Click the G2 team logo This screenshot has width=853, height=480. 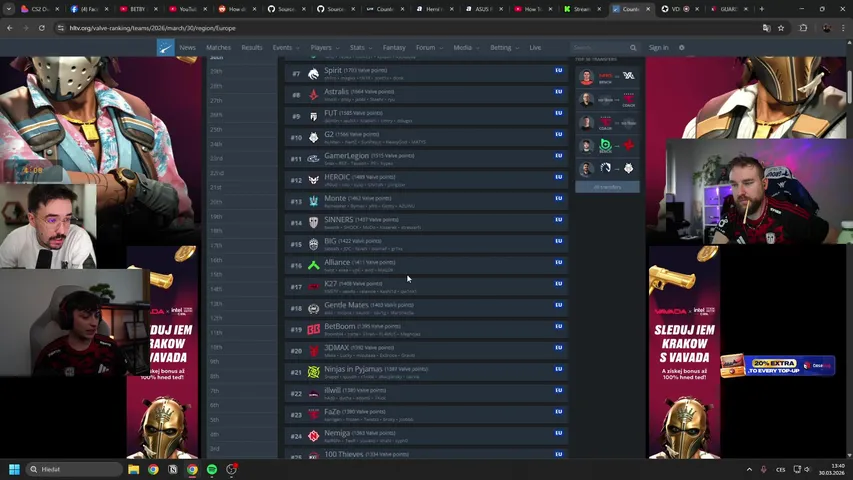pyautogui.click(x=313, y=137)
